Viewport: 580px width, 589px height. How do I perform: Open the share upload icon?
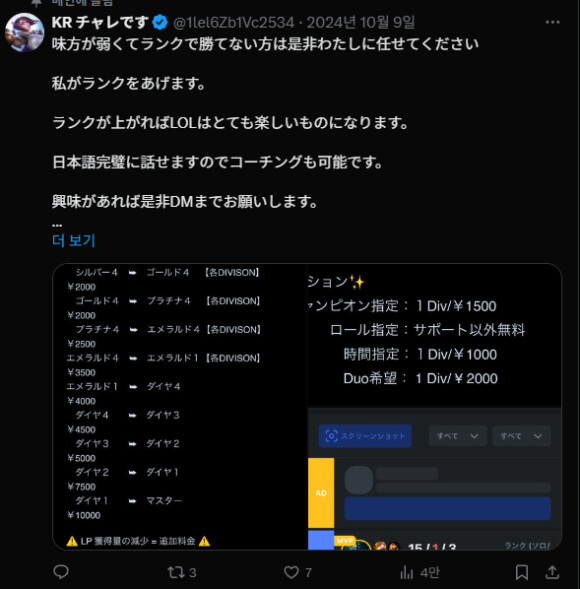[552, 572]
